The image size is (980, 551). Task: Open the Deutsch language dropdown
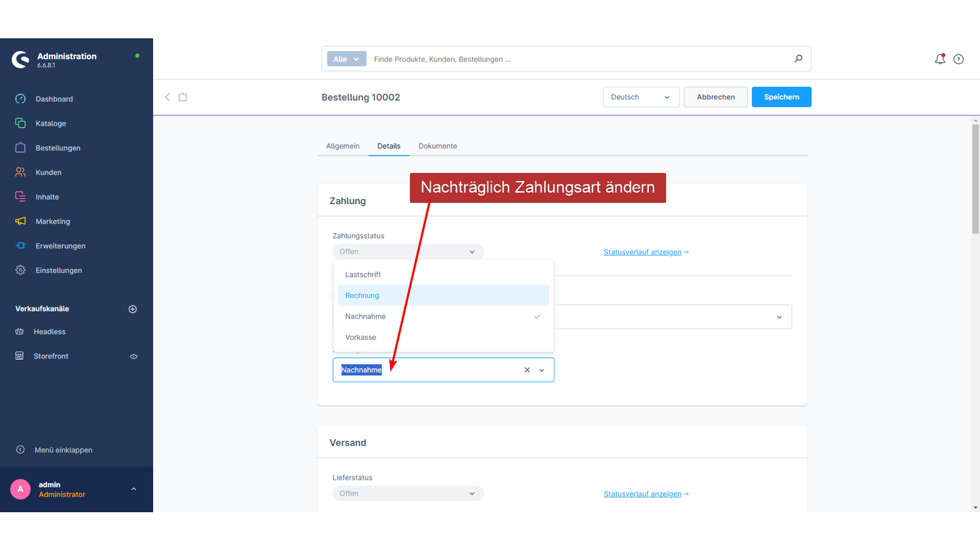point(641,97)
